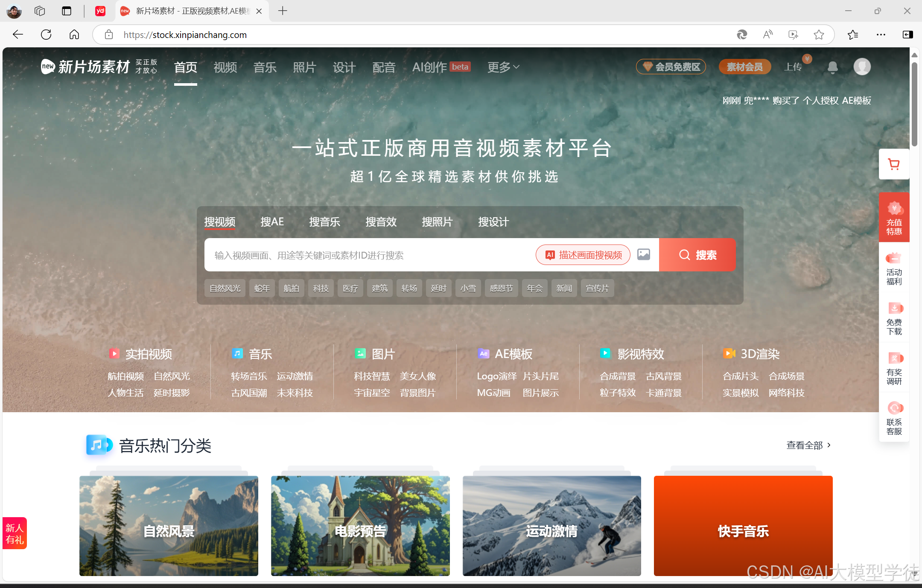Open the 充值特惠 sidebar icon

pyautogui.click(x=894, y=218)
